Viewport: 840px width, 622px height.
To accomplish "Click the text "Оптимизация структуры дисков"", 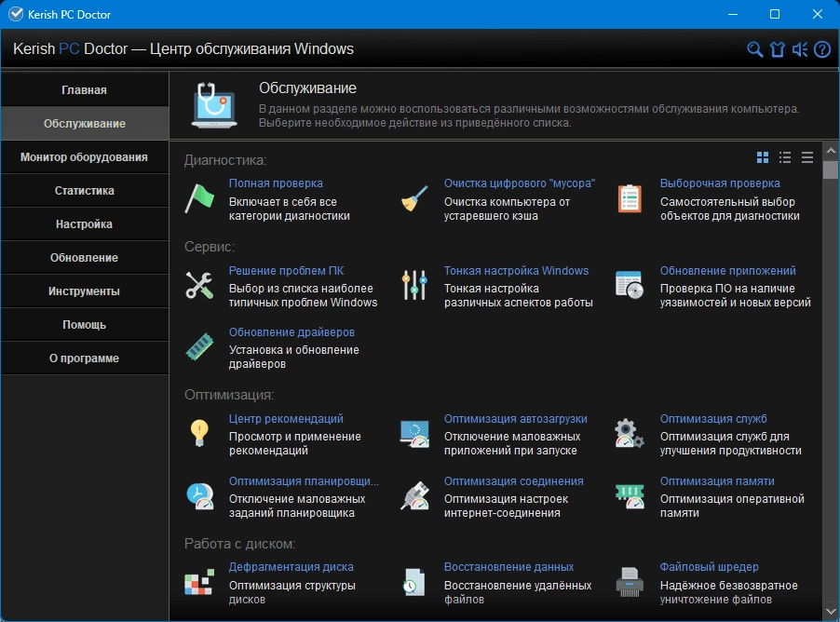I will pos(292,592).
